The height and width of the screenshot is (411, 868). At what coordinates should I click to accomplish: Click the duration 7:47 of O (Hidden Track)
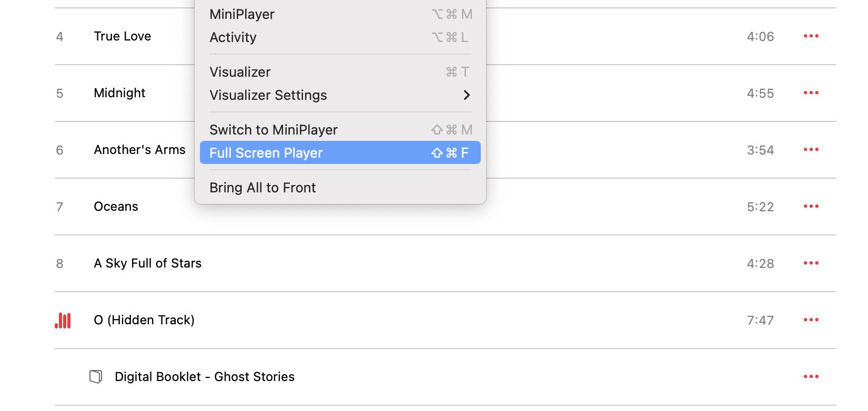coord(760,320)
